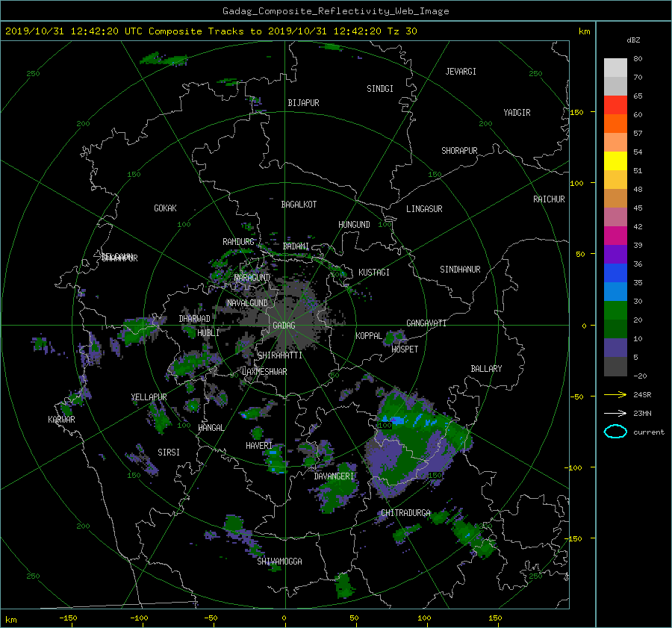Click the white 23MN arrow legend icon
672x628 pixels.
(x=615, y=413)
